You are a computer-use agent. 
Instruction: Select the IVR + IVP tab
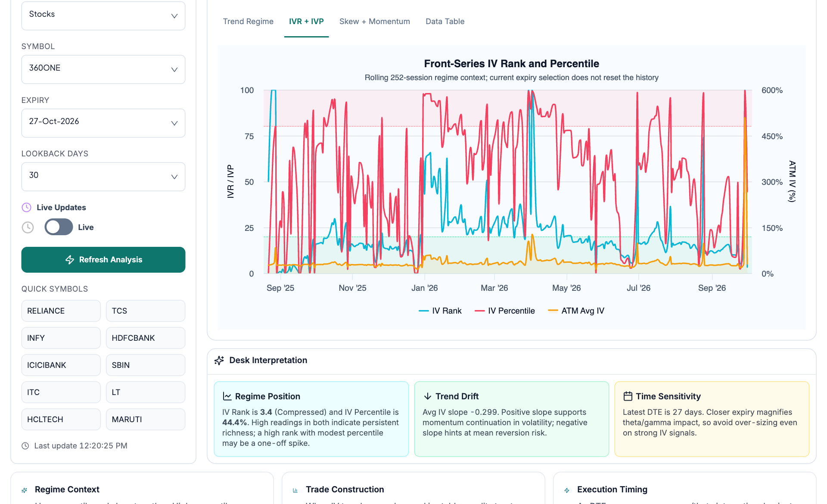306,22
